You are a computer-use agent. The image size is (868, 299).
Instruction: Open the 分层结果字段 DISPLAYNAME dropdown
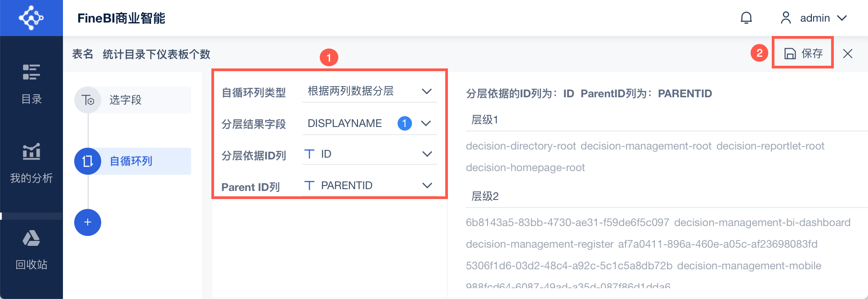425,123
